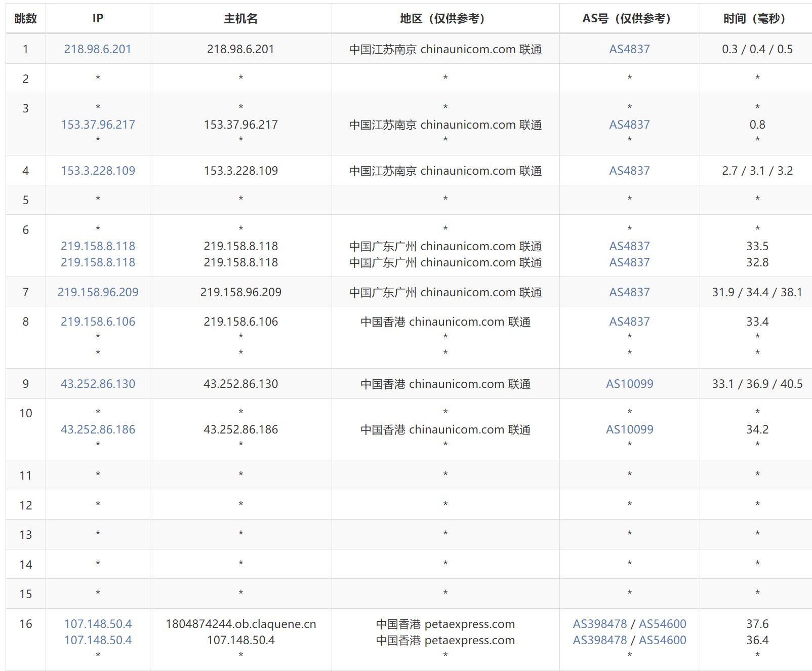The image size is (812, 671).
Task: Select the IP column header
Action: [98, 19]
